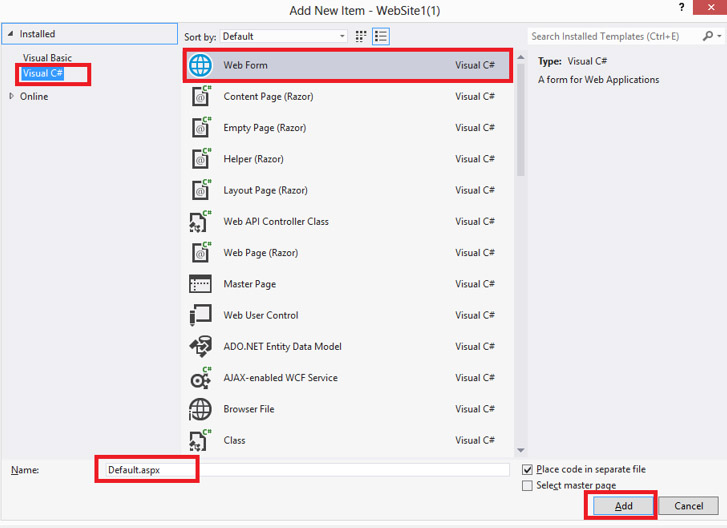Screen dimensions: 727x528
Task: Select the 'Browser File' row text
Action: 249,409
